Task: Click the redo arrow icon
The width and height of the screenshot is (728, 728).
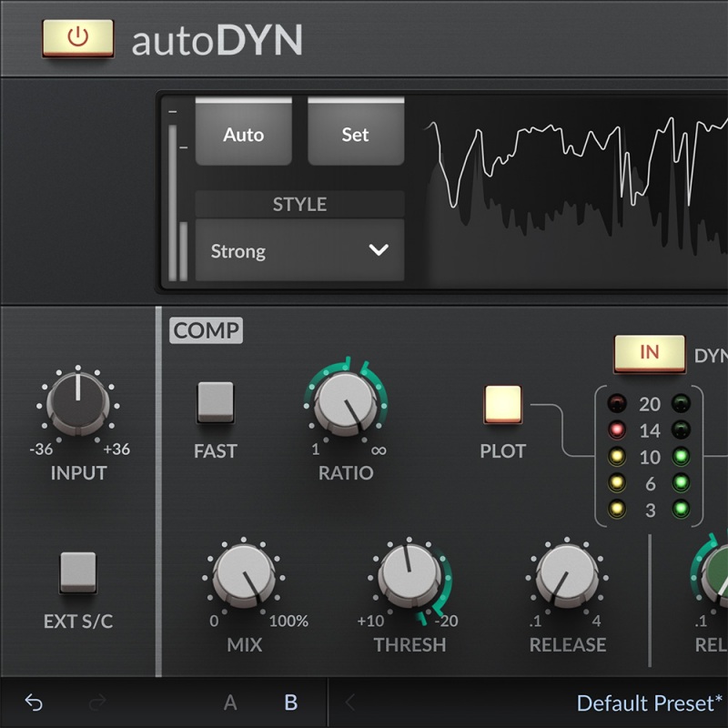Action: point(97,703)
